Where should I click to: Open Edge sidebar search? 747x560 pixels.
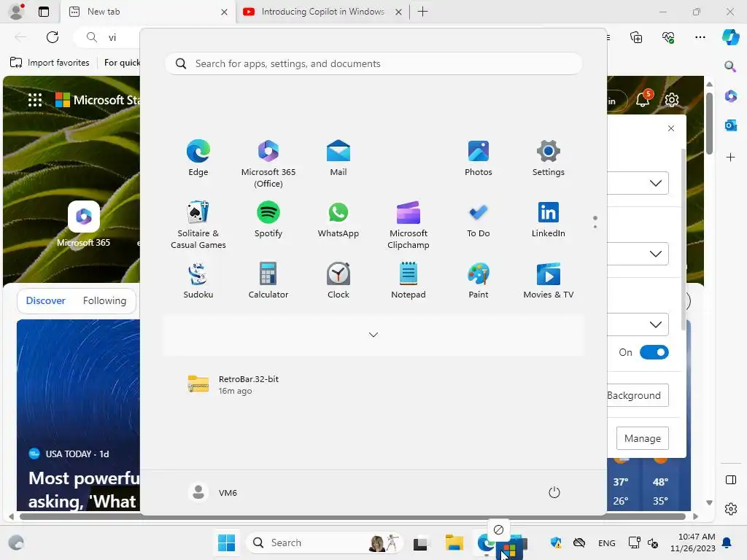click(x=730, y=66)
